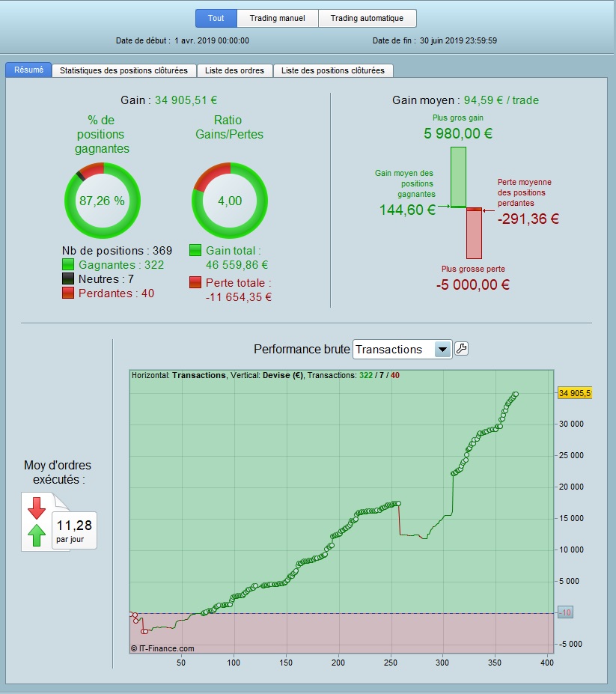Viewport: 616px width, 694px height.
Task: Open chart settings wrench icon
Action: pos(461,349)
